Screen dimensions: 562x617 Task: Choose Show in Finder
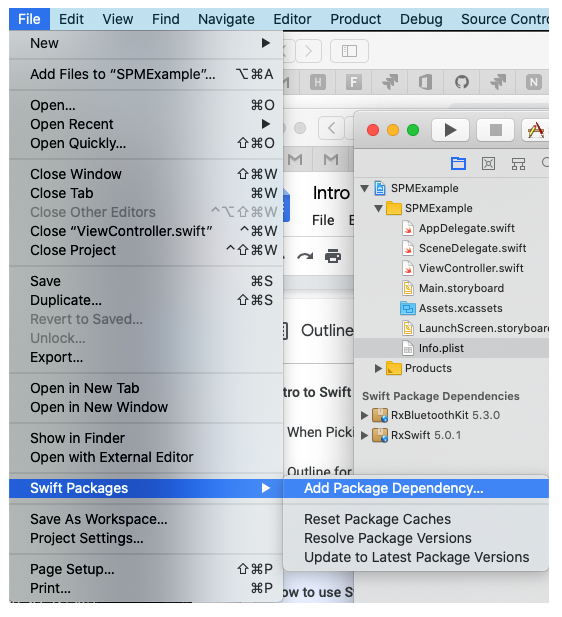click(x=146, y=438)
